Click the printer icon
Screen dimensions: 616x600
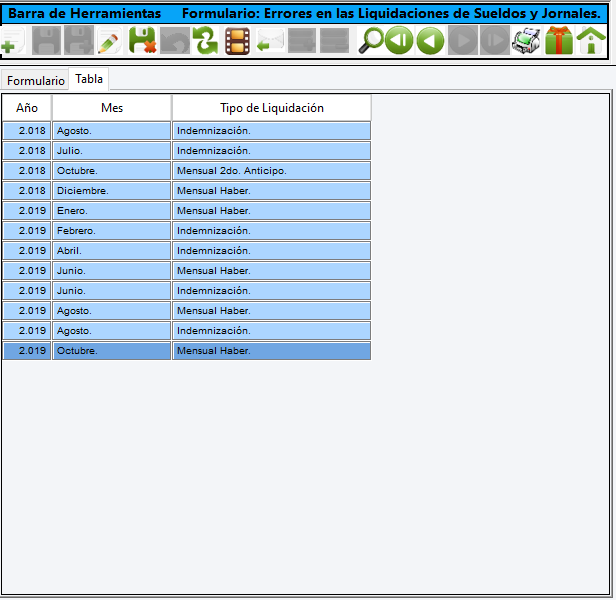(526, 40)
